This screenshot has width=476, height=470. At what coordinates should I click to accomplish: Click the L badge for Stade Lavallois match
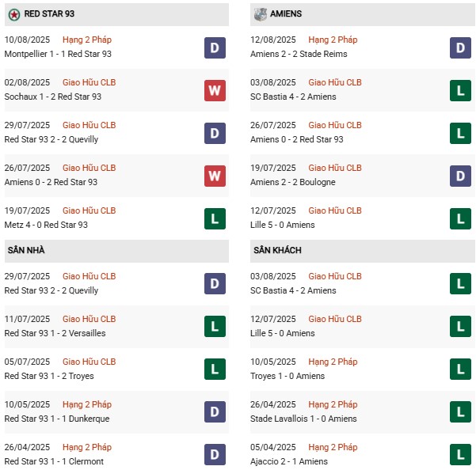[460, 412]
